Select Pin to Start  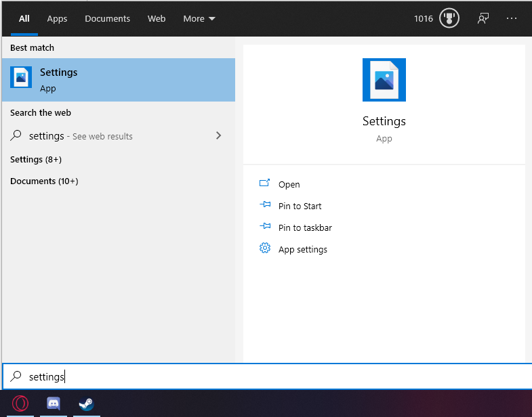[x=300, y=206]
